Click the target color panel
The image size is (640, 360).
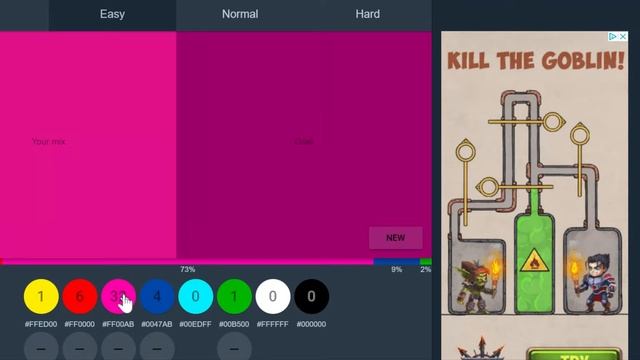(304, 144)
